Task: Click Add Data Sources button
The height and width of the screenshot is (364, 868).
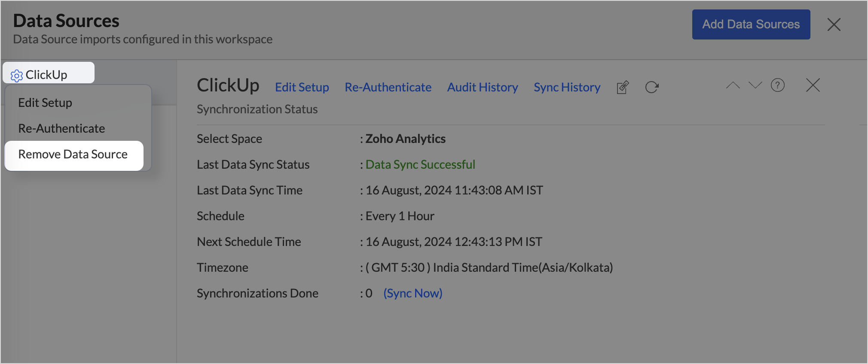Action: [x=751, y=24]
